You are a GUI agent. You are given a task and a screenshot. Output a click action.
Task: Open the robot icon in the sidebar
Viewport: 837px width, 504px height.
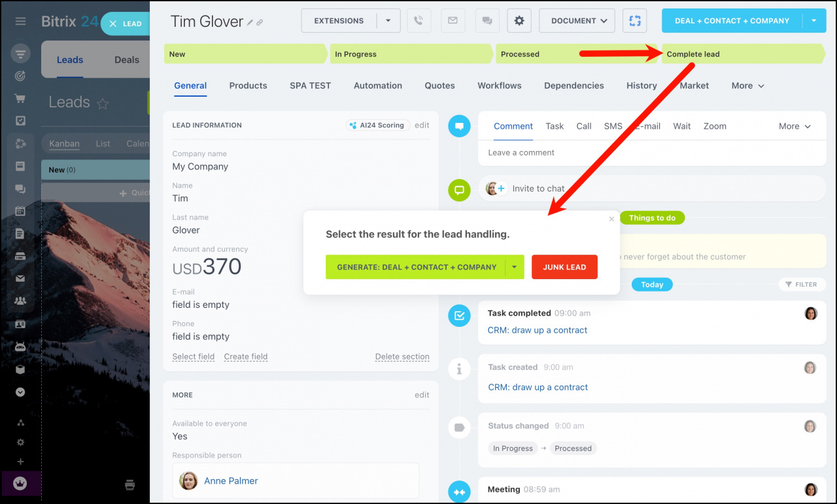point(20,346)
